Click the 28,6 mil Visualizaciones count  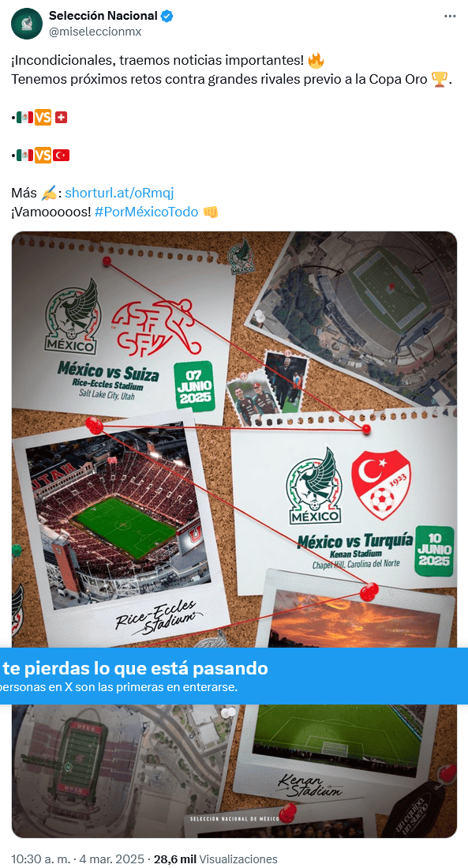click(x=215, y=859)
